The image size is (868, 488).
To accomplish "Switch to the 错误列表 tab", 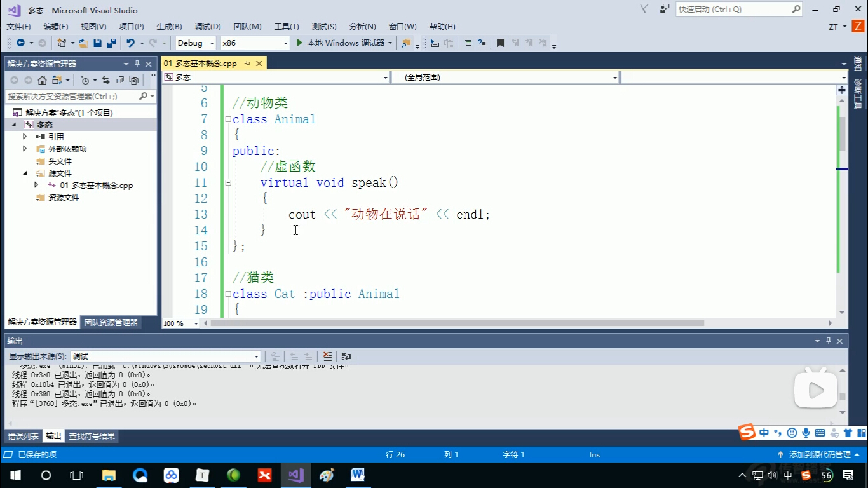I will pos(24,436).
